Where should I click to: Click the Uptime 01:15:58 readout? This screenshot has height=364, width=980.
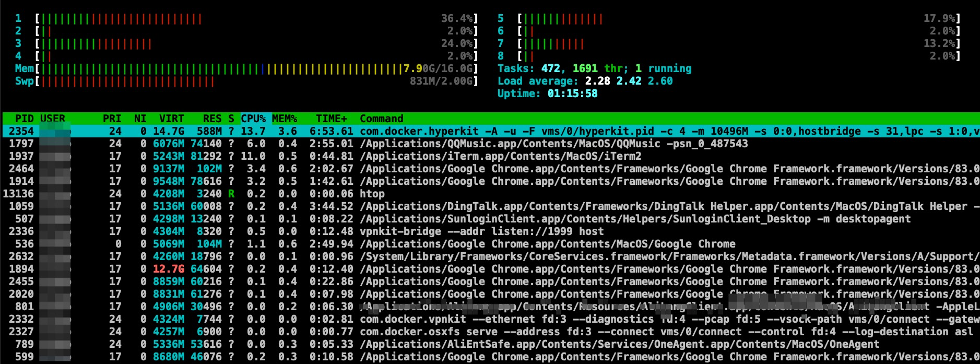[x=548, y=93]
